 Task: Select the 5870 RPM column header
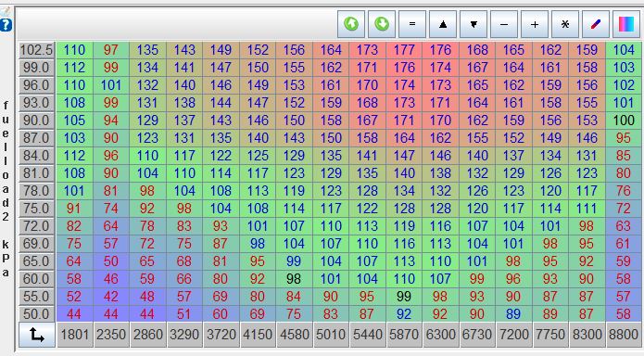[x=404, y=335]
